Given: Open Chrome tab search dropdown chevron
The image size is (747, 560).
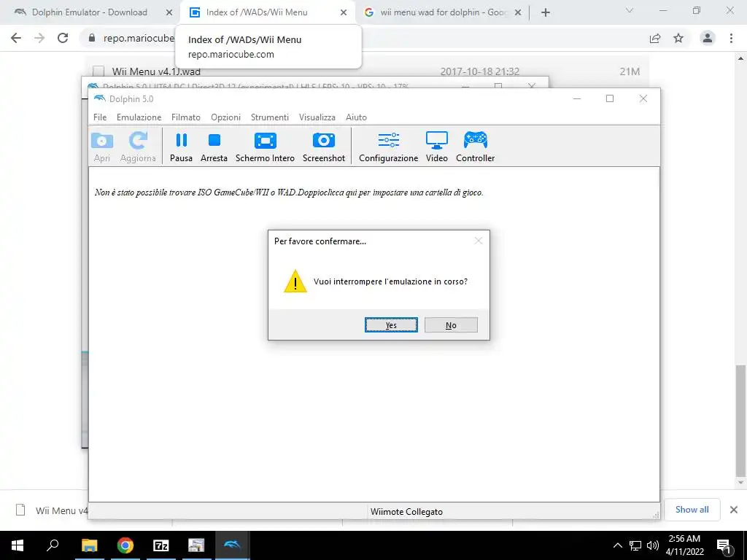Looking at the screenshot, I should click(630, 10).
